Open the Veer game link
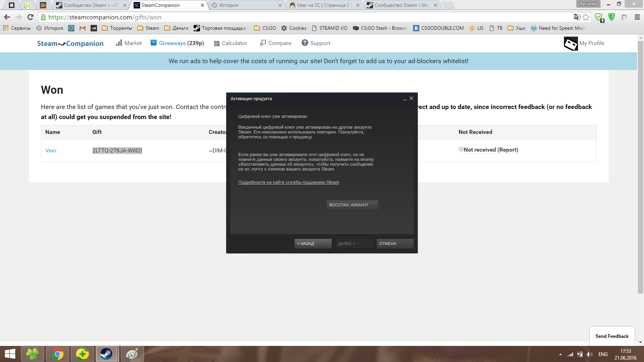Viewport: 644px width, 362px height. pyautogui.click(x=51, y=150)
